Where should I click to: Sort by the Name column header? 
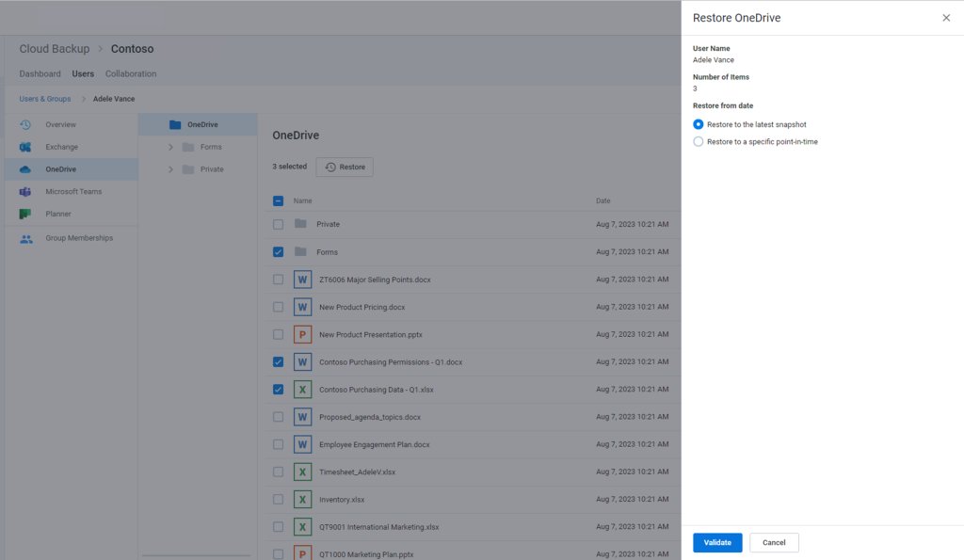(302, 201)
